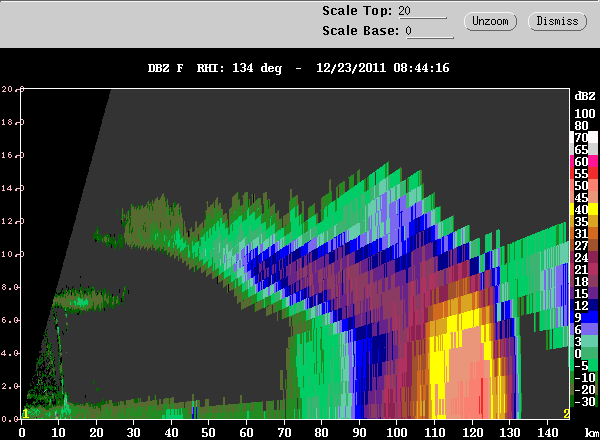The width and height of the screenshot is (600, 440).
Task: Click the 'dBZ' legend heading
Action: (x=585, y=96)
